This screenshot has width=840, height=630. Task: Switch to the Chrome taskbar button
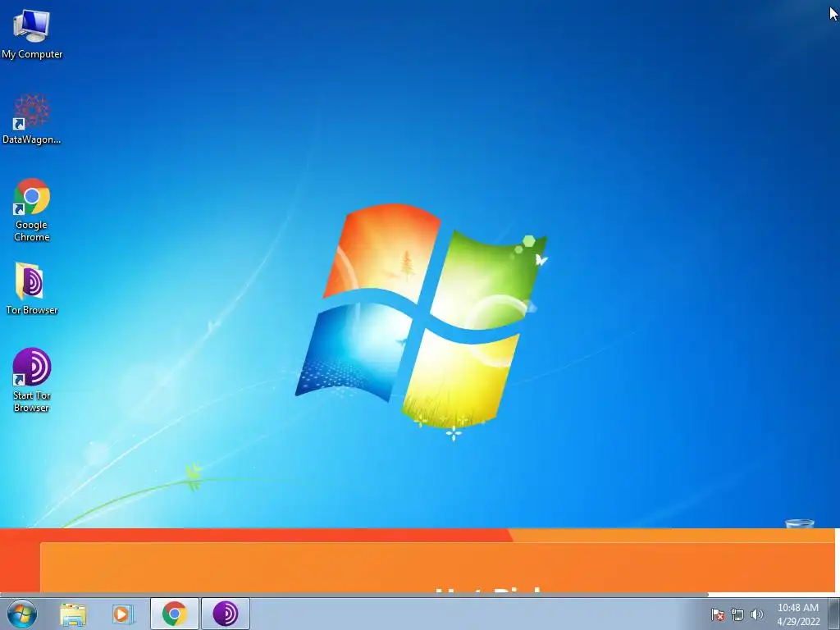[x=175, y=614]
